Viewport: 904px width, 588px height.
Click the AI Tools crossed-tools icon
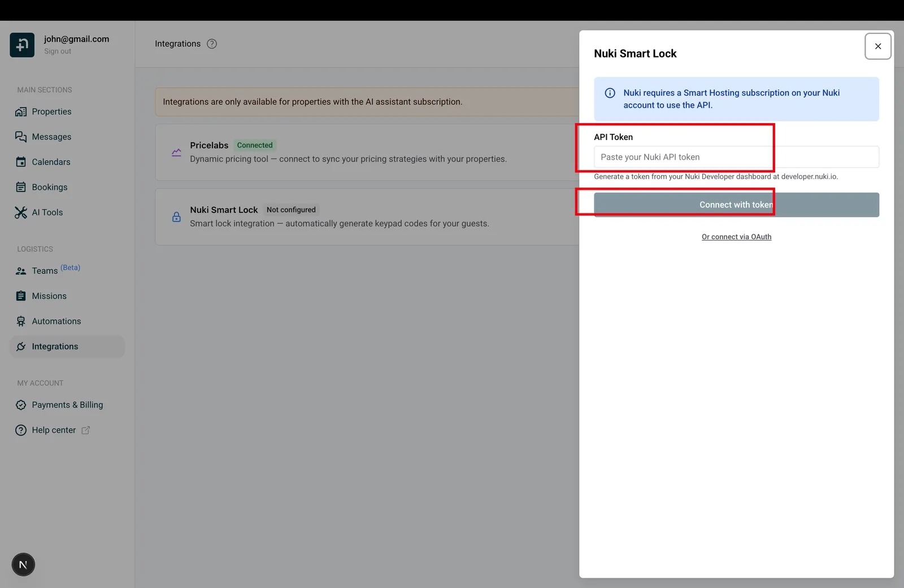(x=21, y=212)
